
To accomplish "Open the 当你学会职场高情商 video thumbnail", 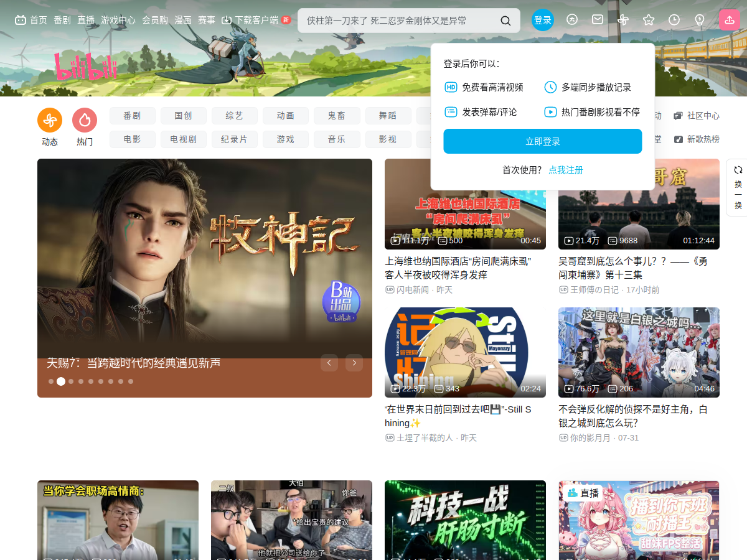I will 118,520.
